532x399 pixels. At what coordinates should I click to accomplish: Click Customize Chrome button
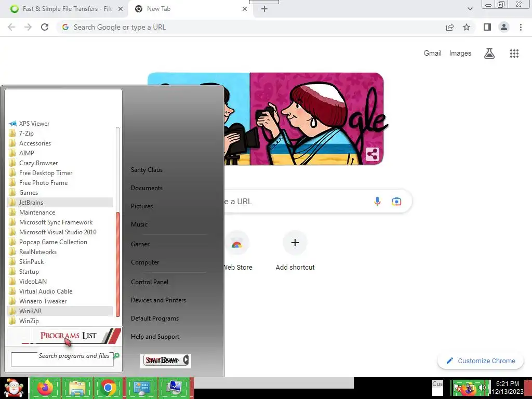pos(481,361)
